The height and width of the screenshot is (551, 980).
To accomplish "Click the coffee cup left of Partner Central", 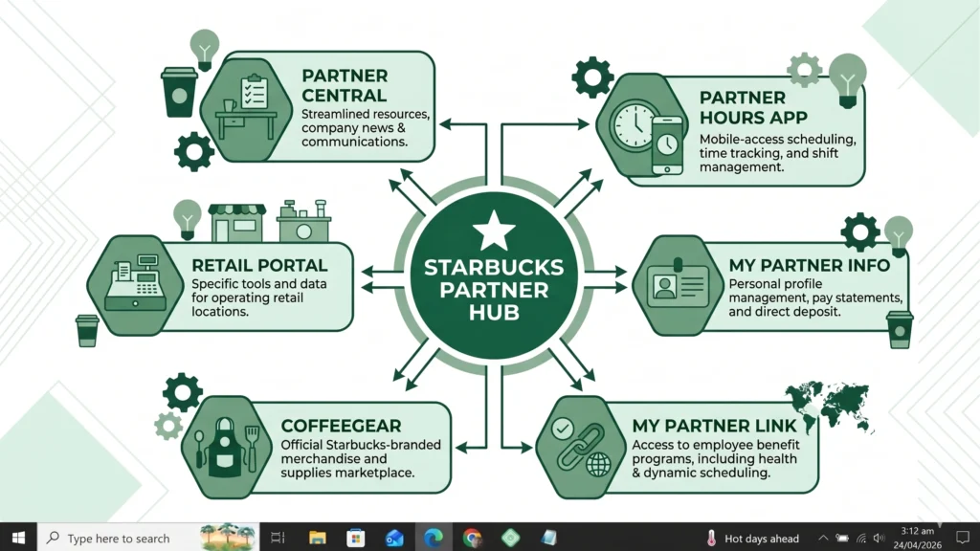I will click(179, 93).
